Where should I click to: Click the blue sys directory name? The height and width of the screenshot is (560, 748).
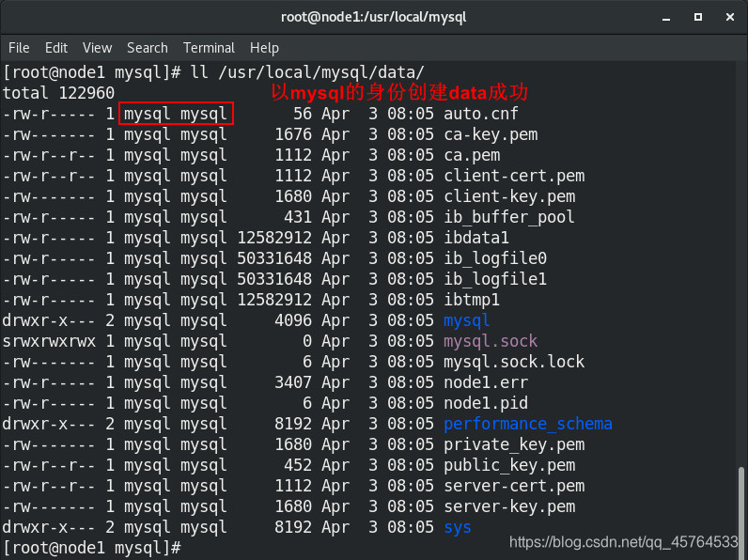458,527
